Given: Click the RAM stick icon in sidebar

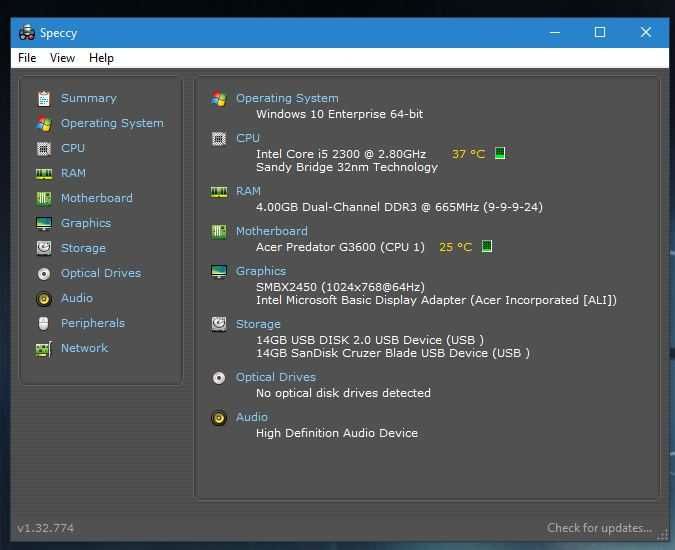Looking at the screenshot, I should click(x=43, y=173).
